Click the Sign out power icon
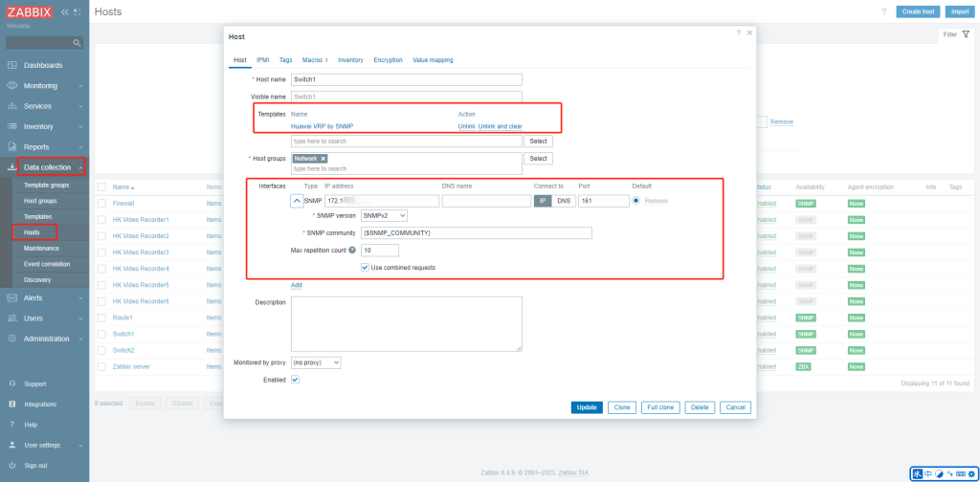The image size is (980, 482). pos(11,466)
